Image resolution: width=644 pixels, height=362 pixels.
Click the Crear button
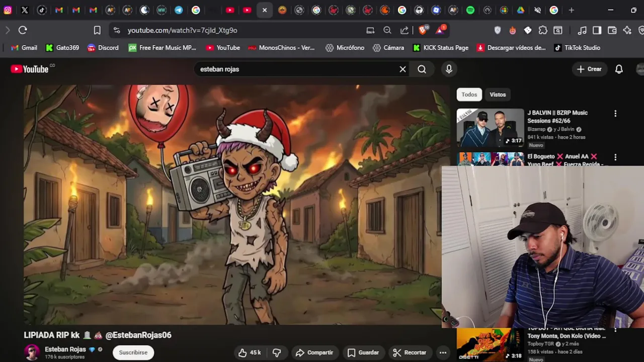pos(590,69)
